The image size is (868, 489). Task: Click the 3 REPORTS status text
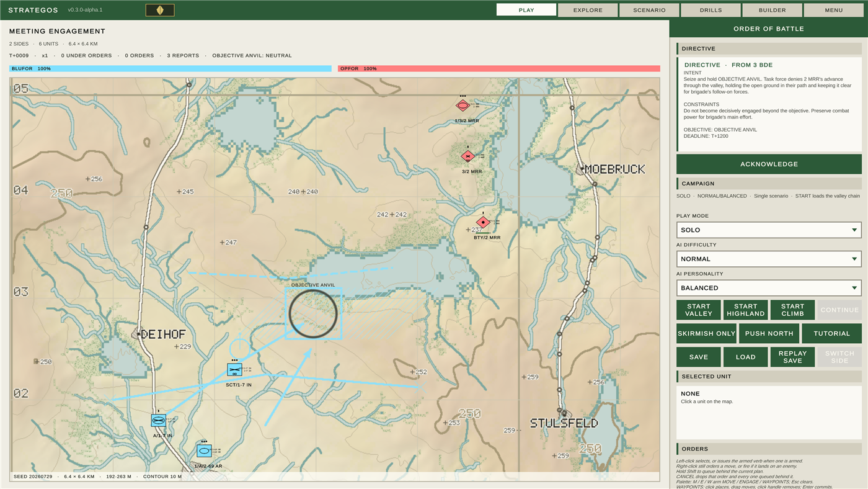point(183,56)
